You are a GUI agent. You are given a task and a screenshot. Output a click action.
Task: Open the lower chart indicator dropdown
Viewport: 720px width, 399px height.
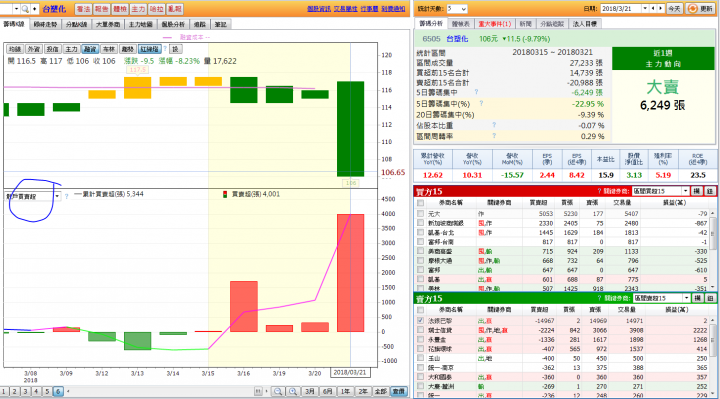[57, 197]
